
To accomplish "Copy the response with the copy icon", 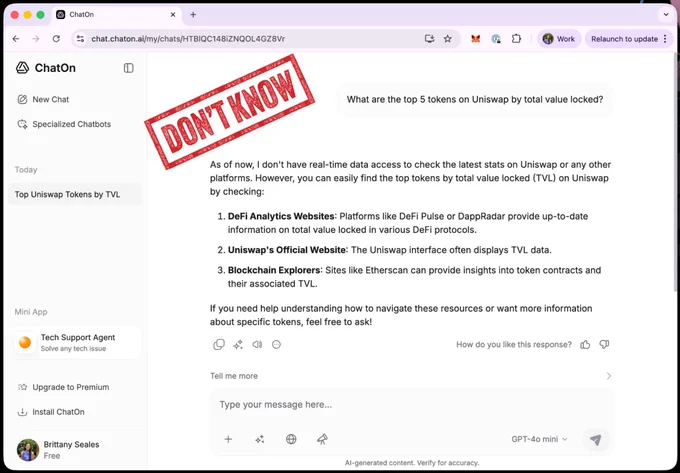I will 219,345.
